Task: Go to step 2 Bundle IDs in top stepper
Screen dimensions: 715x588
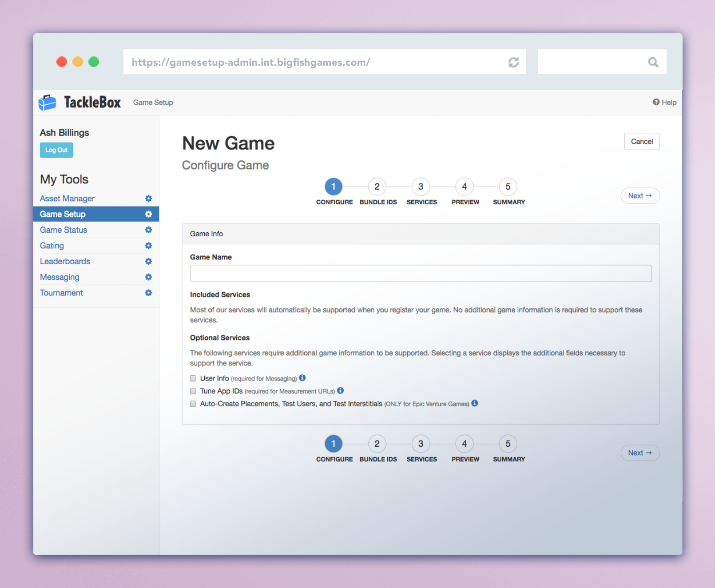Action: coord(377,187)
